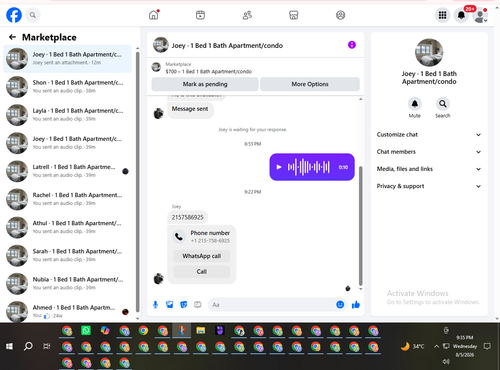Open the Groups icon in top bar
The height and width of the screenshot is (370, 500).
(x=340, y=15)
